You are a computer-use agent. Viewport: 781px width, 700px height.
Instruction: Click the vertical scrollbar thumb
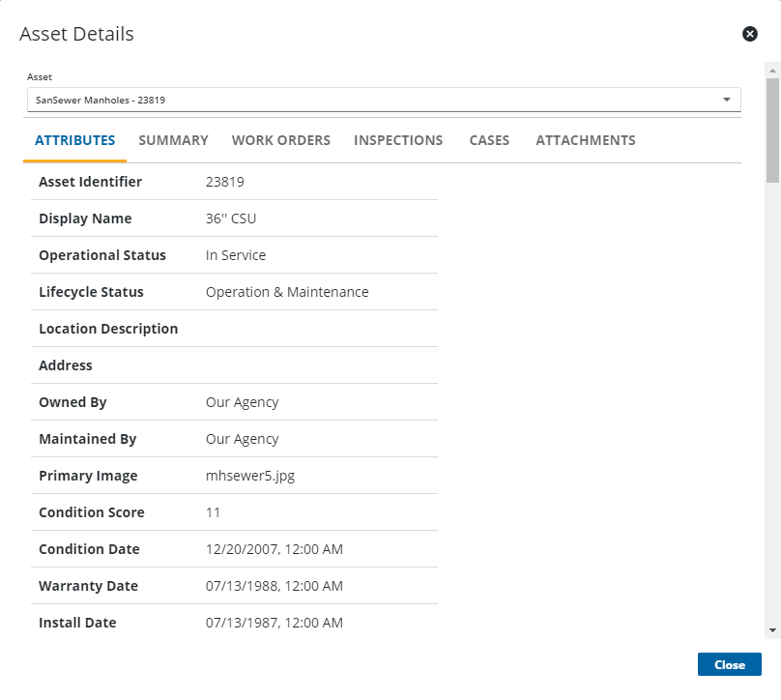pyautogui.click(x=772, y=131)
